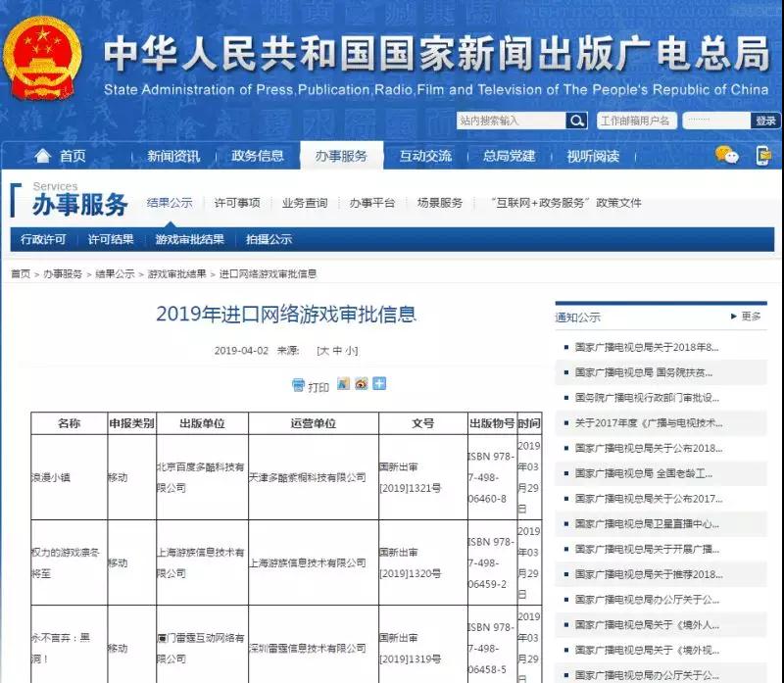Click the first share icon after 打印
This screenshot has height=683, width=784.
coord(343,384)
